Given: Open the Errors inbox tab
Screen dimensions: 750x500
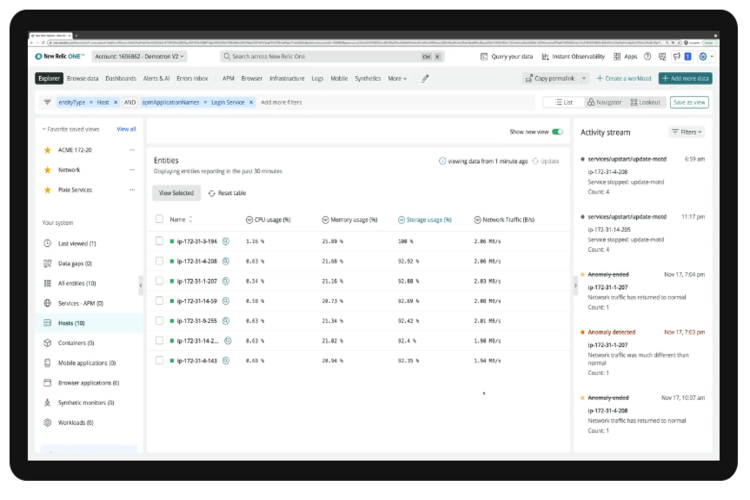Looking at the screenshot, I should 192,78.
